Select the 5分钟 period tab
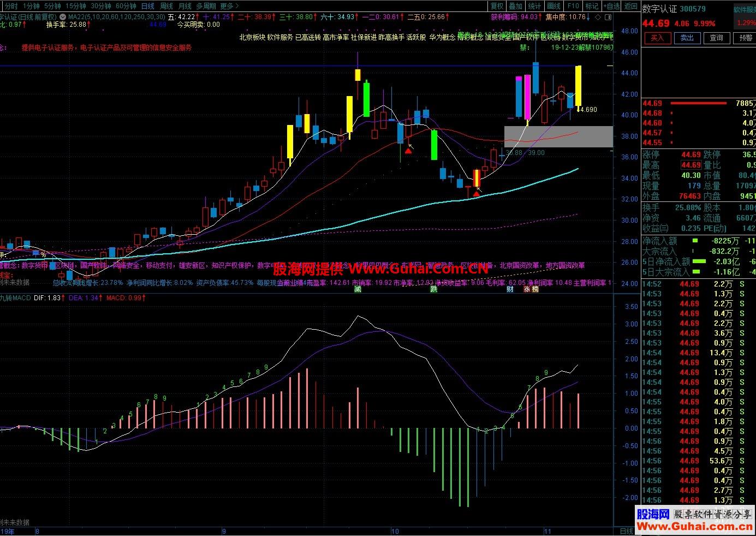Screen dimensions: 756x536 click(x=52, y=6)
